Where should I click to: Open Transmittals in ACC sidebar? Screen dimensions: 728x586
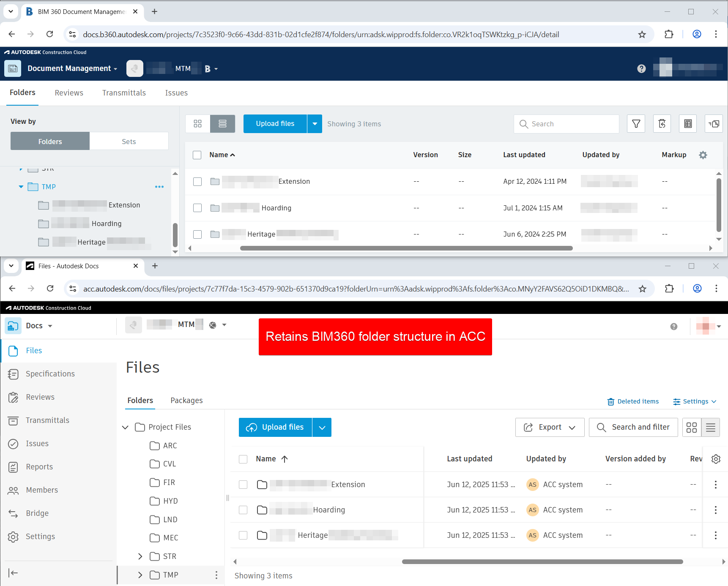(x=47, y=420)
